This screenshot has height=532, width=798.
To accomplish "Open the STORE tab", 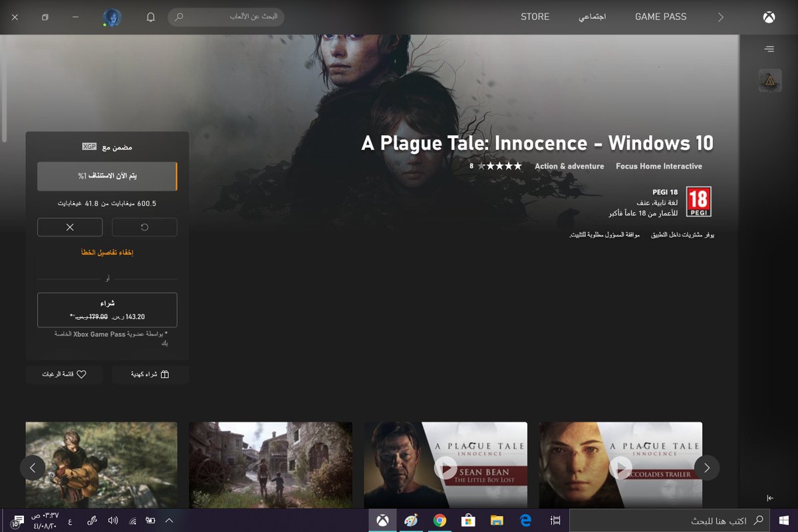I will pyautogui.click(x=535, y=17).
